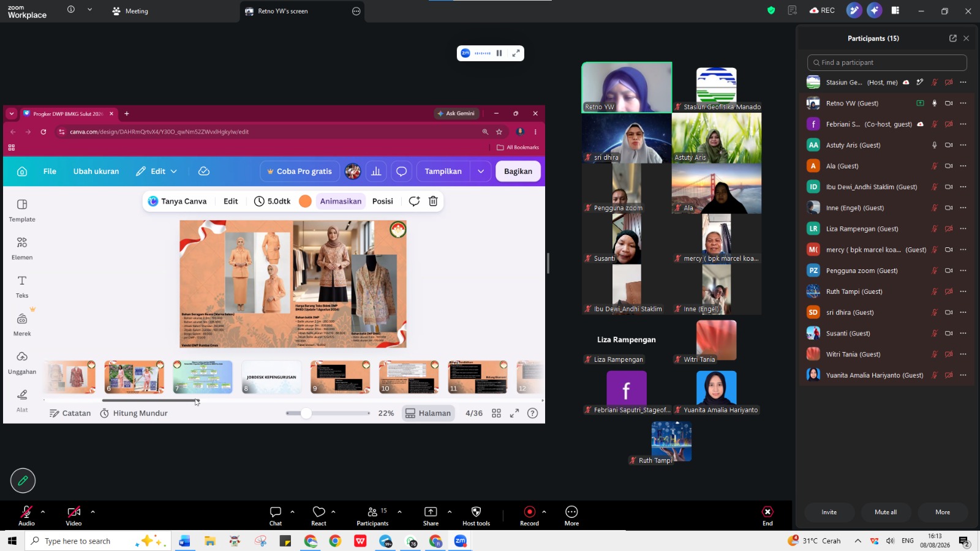Open the Zoom annotation pencil tool
980x551 pixels.
coord(23,481)
